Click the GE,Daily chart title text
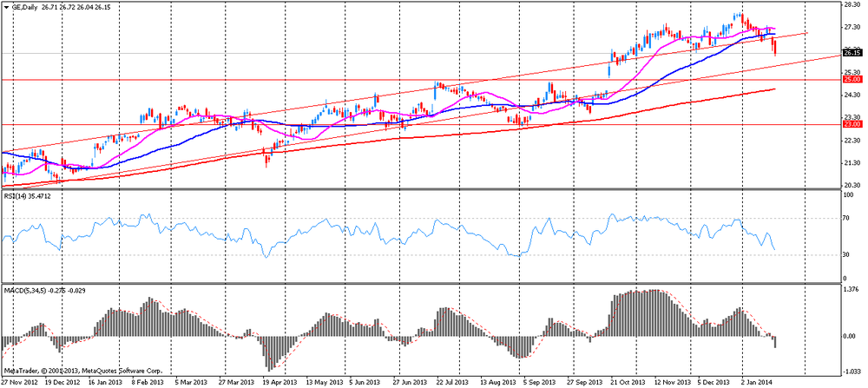The width and height of the screenshot is (868, 388). click(x=23, y=5)
